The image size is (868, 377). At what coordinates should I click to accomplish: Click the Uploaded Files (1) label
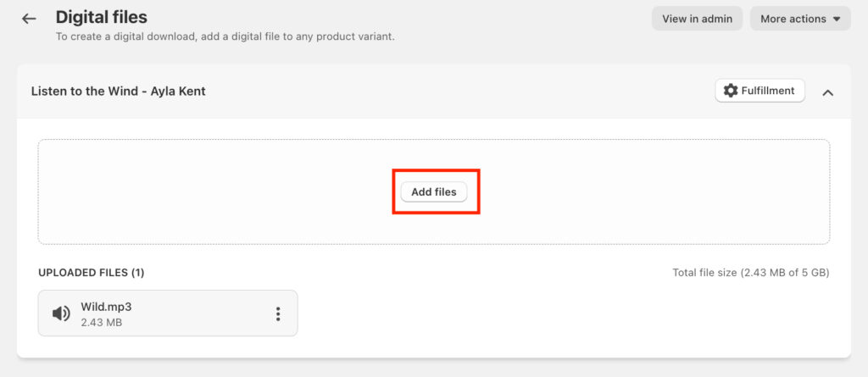[x=92, y=273]
